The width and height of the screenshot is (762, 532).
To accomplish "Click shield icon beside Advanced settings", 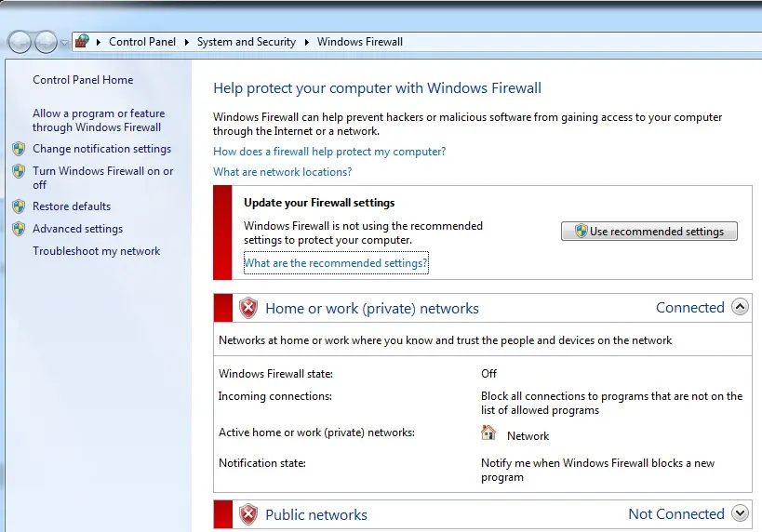I will coord(19,229).
